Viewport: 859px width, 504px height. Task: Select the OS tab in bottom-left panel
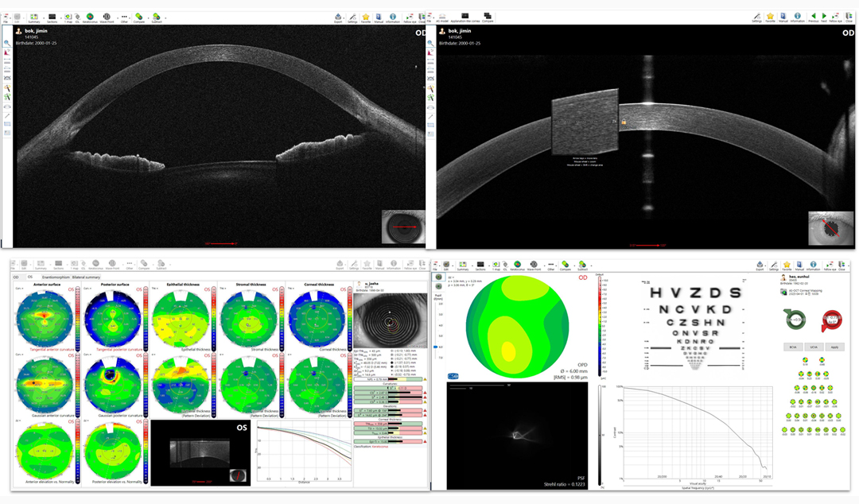point(29,277)
